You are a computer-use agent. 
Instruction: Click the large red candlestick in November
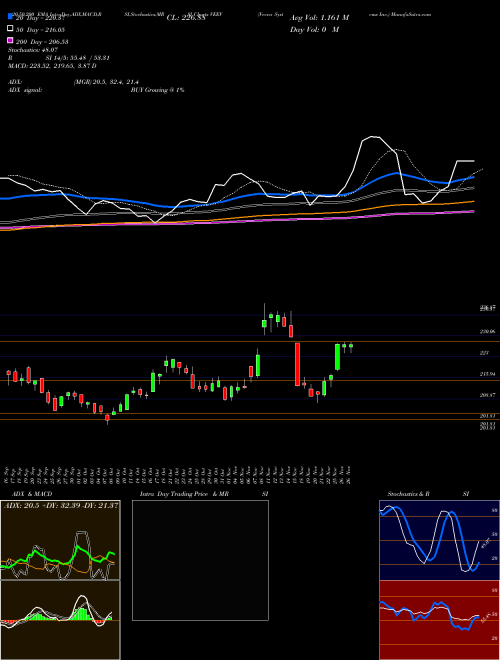[297, 364]
